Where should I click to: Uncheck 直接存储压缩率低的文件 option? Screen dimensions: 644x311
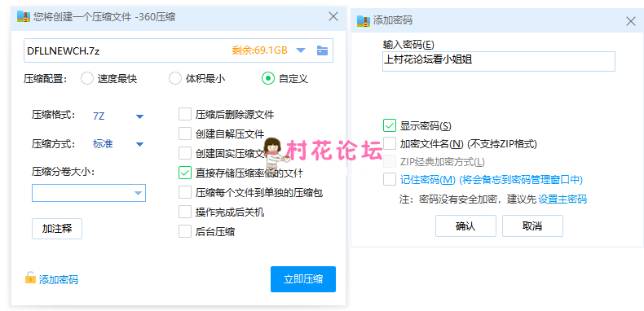[185, 173]
